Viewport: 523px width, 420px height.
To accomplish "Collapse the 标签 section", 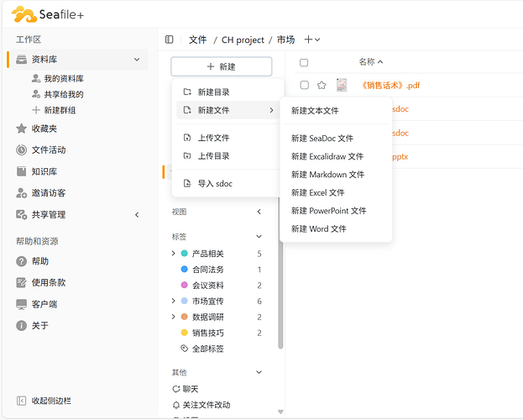I will 259,236.
